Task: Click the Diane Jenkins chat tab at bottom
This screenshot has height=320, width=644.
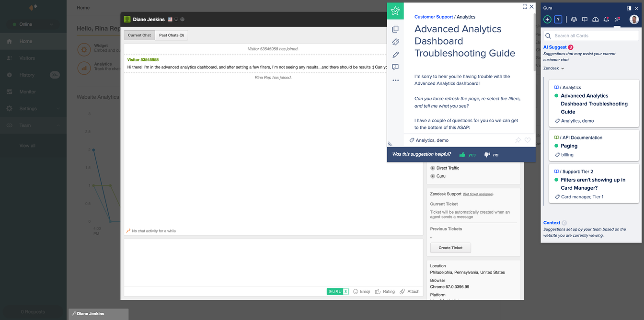Action: tap(98, 314)
